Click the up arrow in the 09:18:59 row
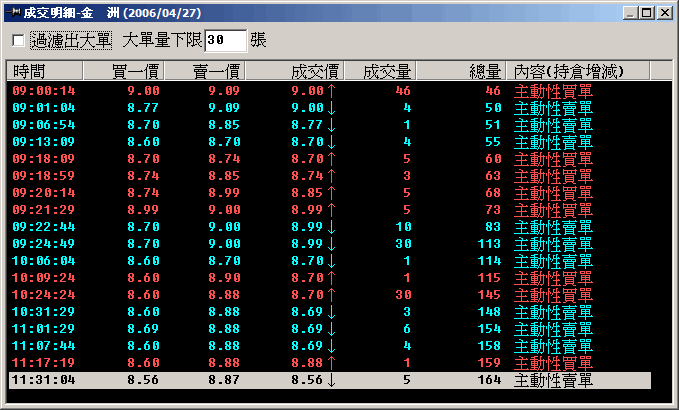 pyautogui.click(x=330, y=176)
